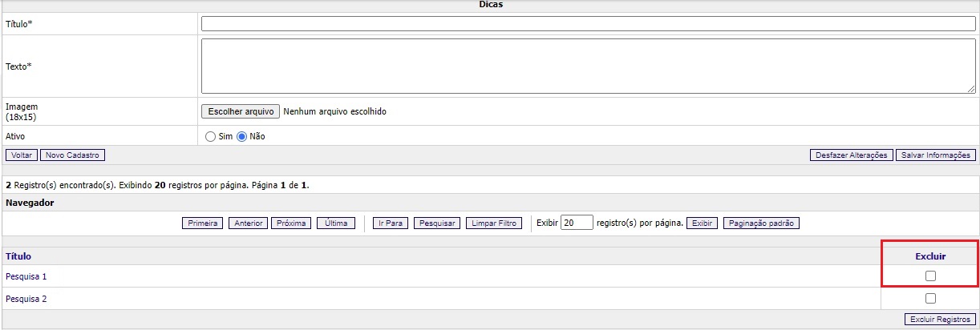Screen dimensions: 980x330
Task: Click the records per page input
Action: coord(577,223)
